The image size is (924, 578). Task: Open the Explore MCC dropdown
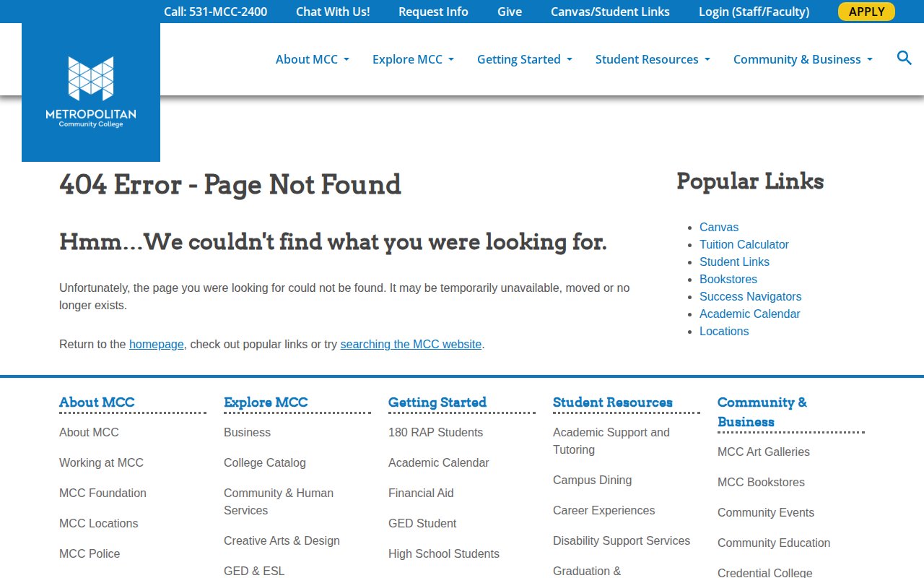click(413, 59)
